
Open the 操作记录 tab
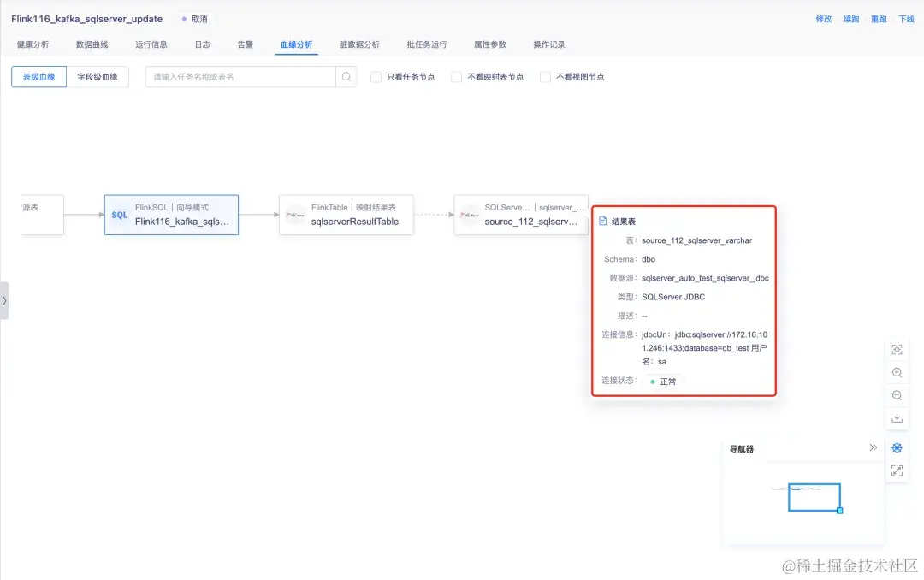pos(549,44)
